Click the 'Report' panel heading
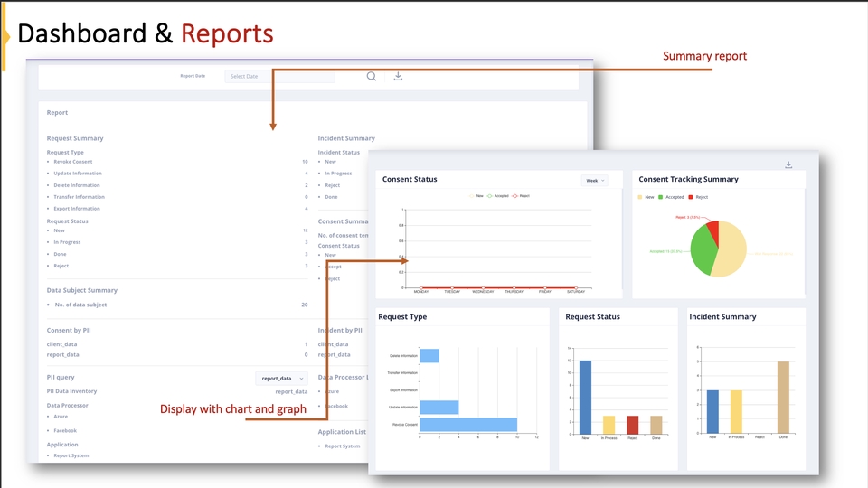The height and width of the screenshot is (488, 868). (57, 112)
